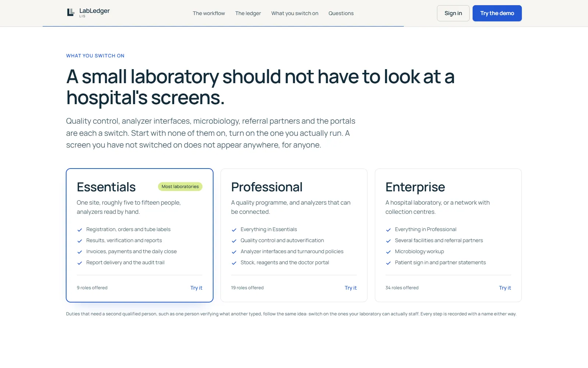Click '9 roles offered' text
The height and width of the screenshot is (368, 588).
pos(92,288)
